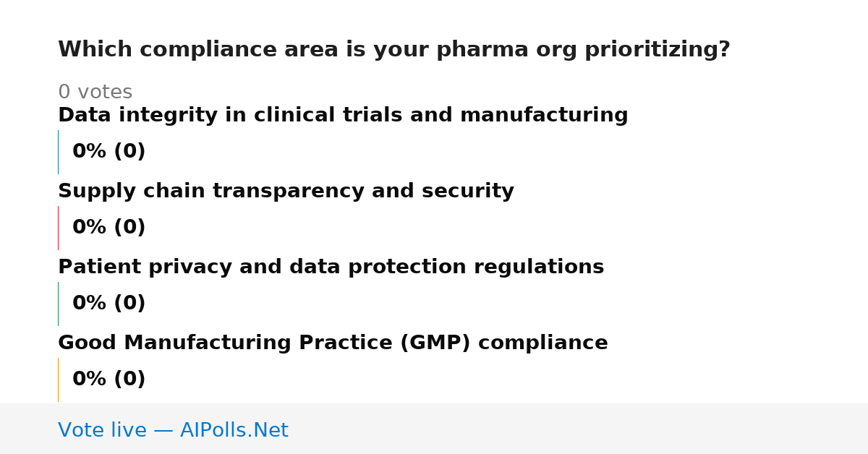868x454 pixels.
Task: Click 0% (0) result under GMP compliance
Action: tap(109, 380)
